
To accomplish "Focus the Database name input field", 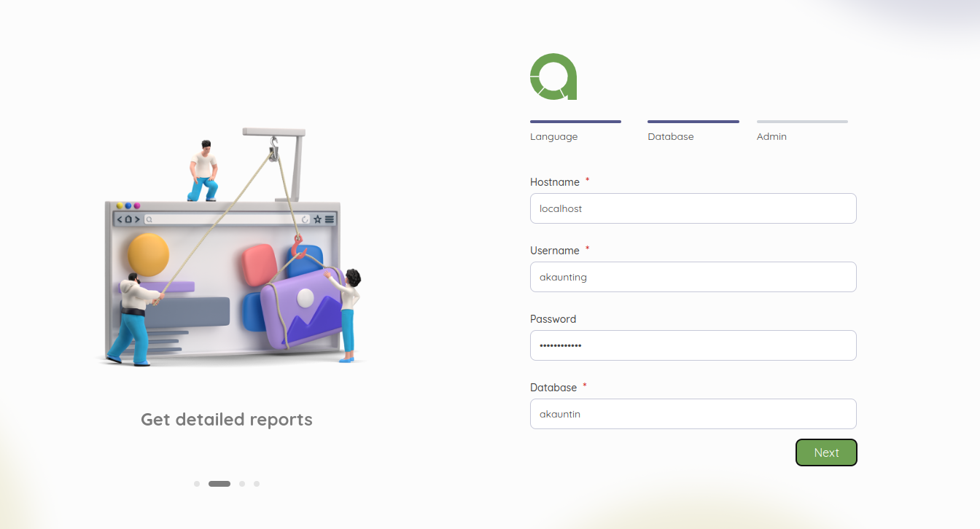I will pos(693,414).
